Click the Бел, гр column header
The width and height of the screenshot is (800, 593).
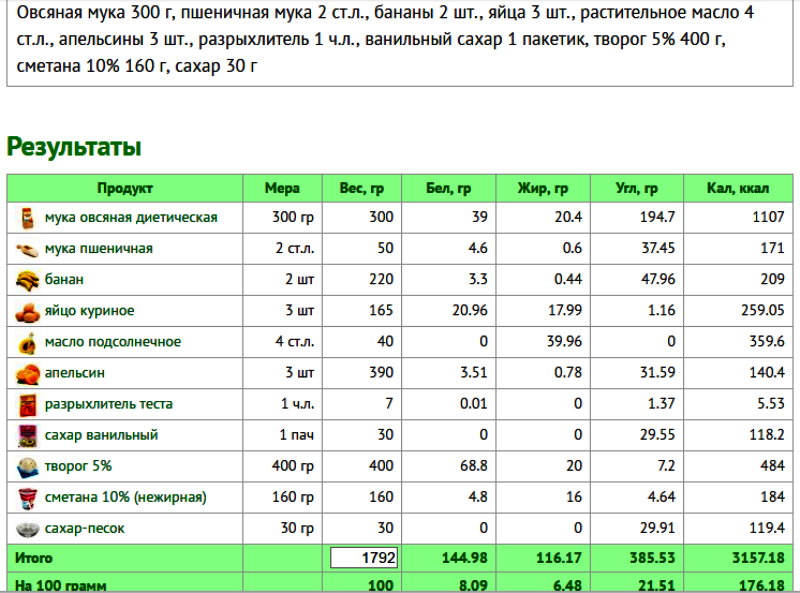click(x=448, y=188)
